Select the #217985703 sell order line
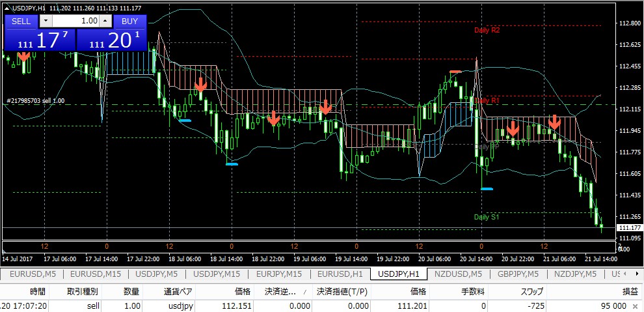 click(35, 100)
